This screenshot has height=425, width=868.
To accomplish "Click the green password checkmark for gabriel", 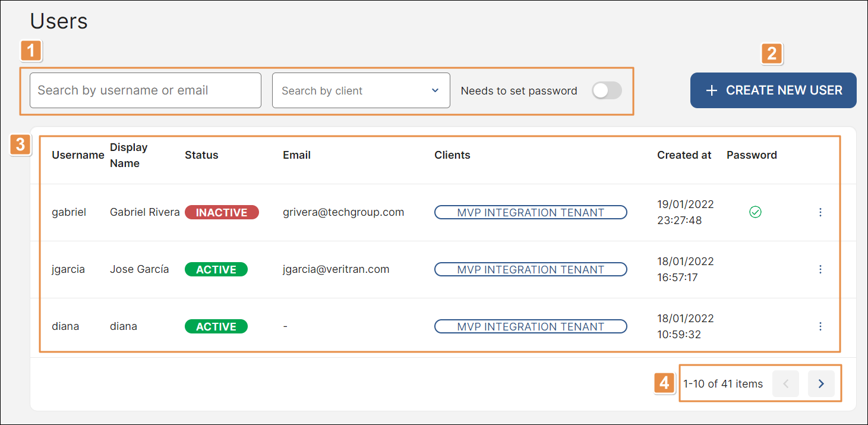I will [x=755, y=212].
